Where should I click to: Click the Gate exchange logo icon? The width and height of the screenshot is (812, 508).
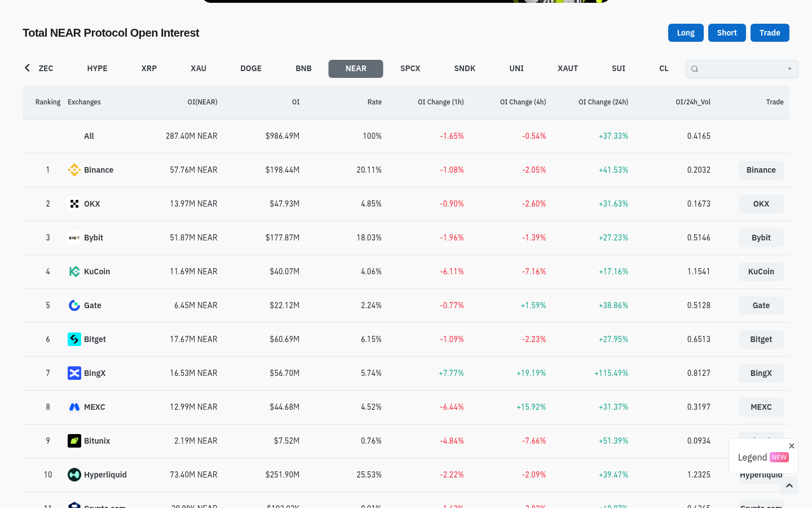[74, 305]
